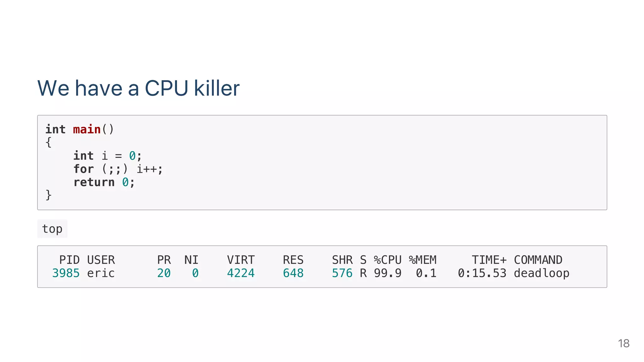Click the "top" command label

tap(52, 229)
